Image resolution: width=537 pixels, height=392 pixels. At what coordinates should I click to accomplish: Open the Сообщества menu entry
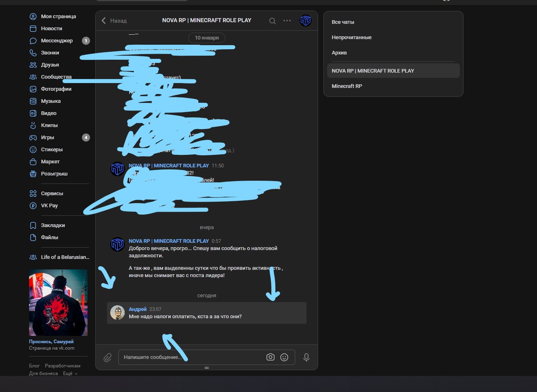coord(59,77)
